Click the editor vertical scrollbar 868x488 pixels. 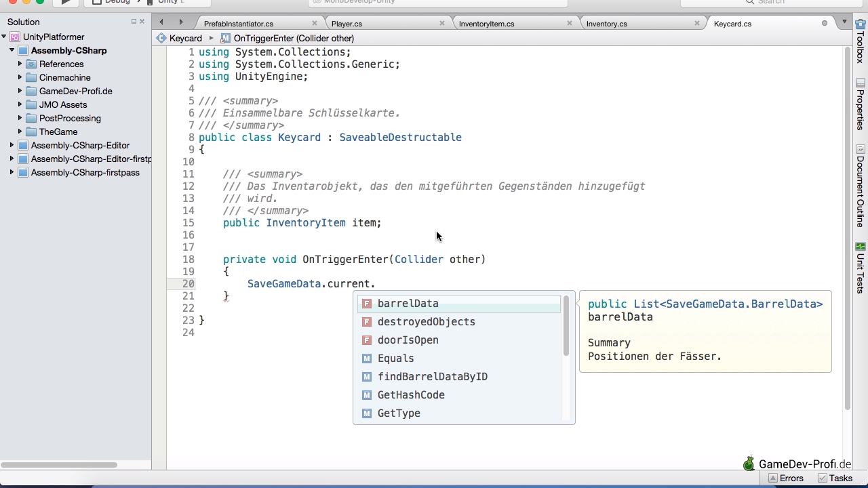coord(848,228)
